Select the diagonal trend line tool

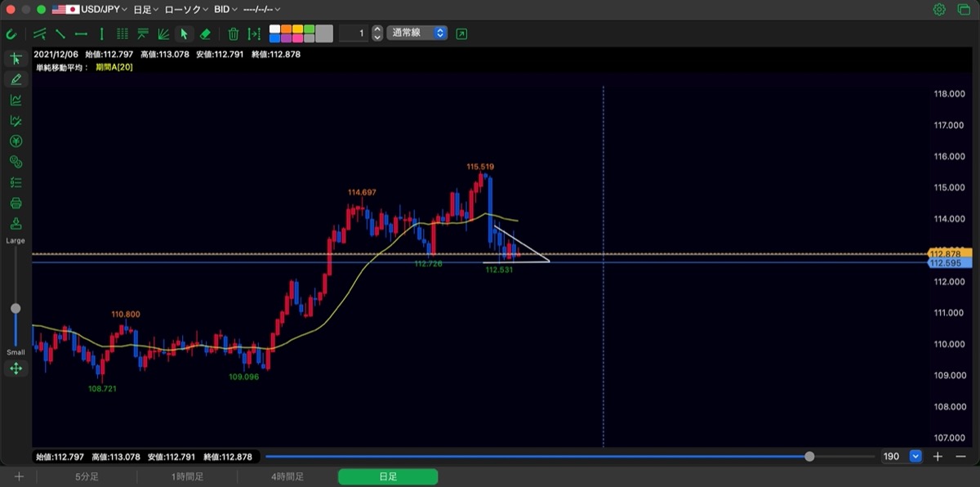(x=60, y=34)
